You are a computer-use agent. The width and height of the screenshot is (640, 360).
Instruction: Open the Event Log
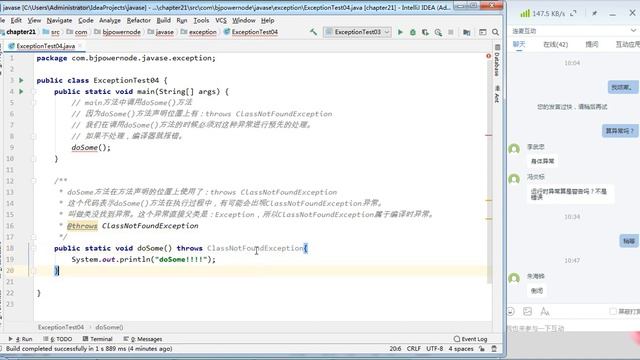tap(471, 339)
